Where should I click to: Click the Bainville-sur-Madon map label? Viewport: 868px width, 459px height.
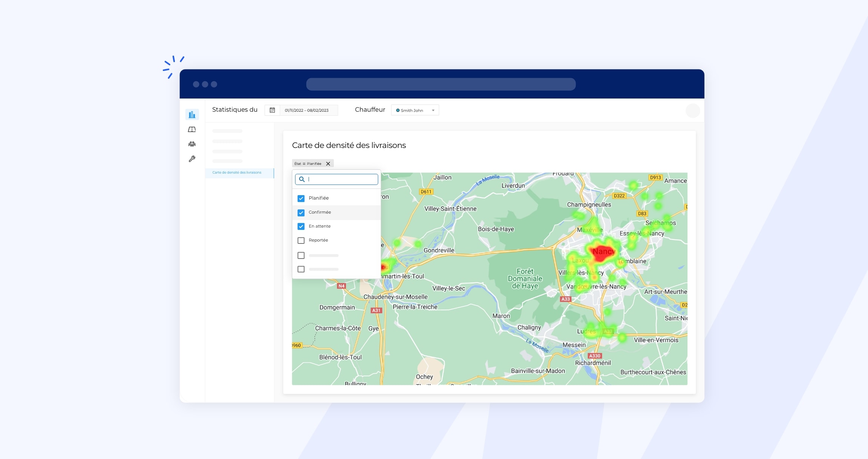pyautogui.click(x=538, y=371)
